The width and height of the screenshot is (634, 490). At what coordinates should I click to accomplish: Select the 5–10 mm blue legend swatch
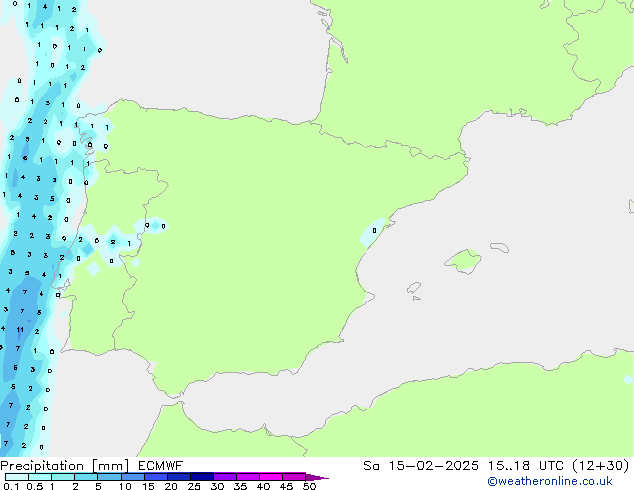(x=109, y=477)
